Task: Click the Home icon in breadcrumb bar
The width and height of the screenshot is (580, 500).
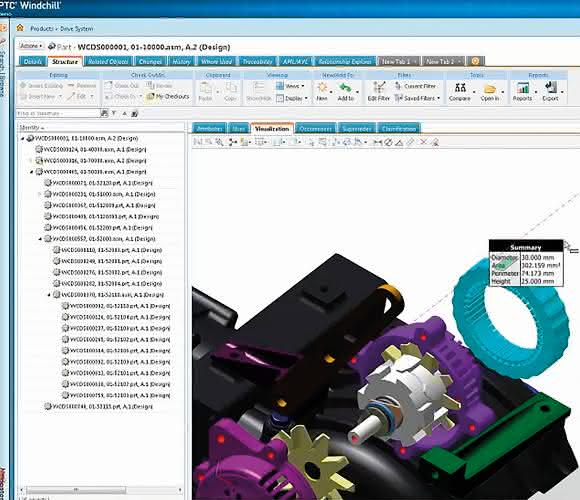Action: click(20, 28)
